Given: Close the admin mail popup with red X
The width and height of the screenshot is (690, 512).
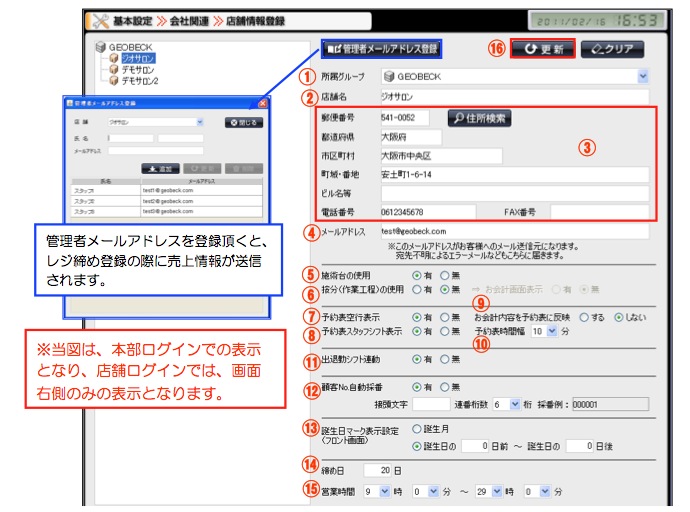Looking at the screenshot, I should [262, 103].
